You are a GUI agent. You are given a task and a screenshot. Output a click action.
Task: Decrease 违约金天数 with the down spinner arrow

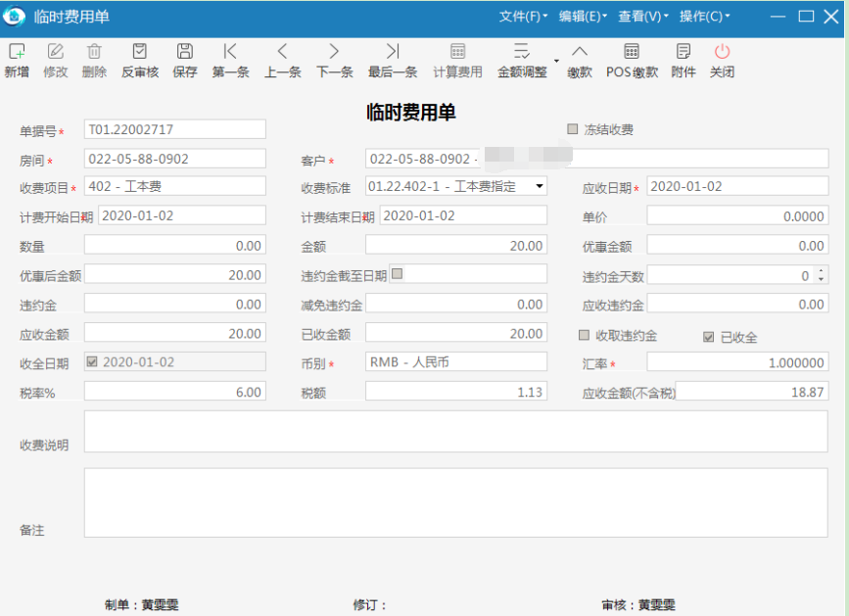[x=821, y=279]
